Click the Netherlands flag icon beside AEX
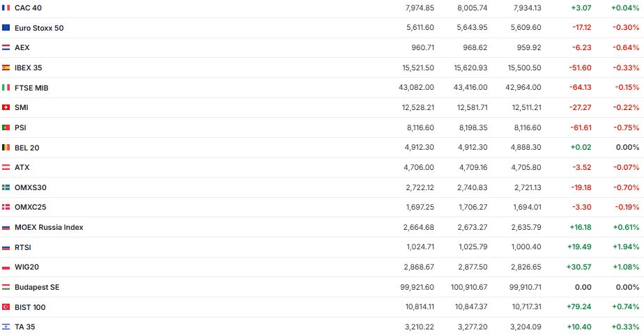 [6, 47]
